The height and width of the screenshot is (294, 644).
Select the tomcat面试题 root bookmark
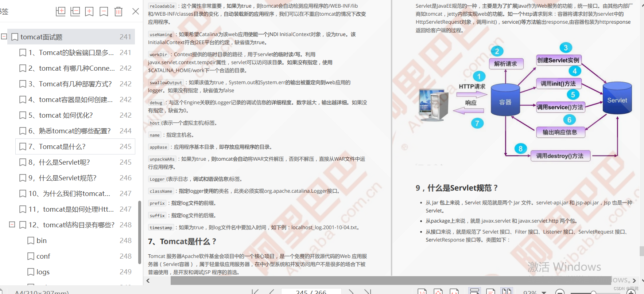click(x=71, y=37)
